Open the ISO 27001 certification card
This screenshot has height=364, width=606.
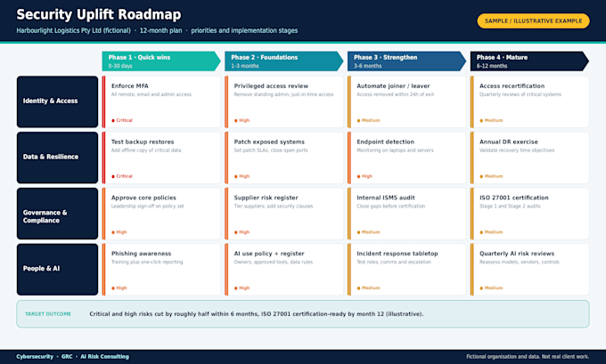click(529, 214)
